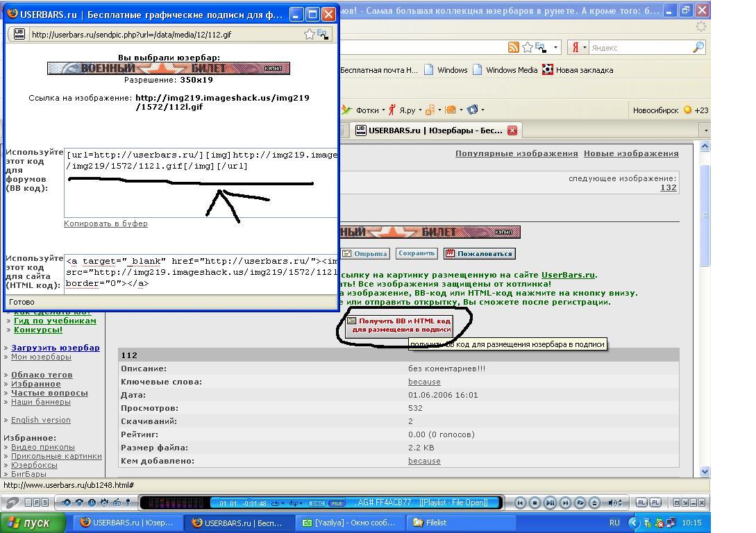Click Копировать в буфер link in popup
Screen dimensions: 756x533
106,223
